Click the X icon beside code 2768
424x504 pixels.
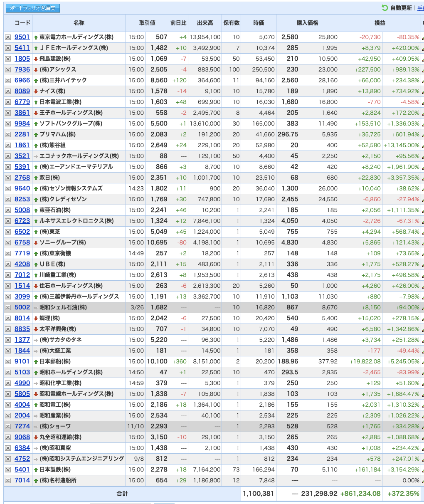(8, 178)
